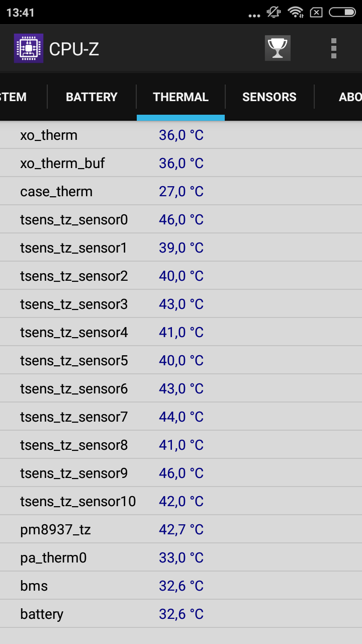Tap the SIM card status icon
This screenshot has width=362, height=644.
(316, 12)
